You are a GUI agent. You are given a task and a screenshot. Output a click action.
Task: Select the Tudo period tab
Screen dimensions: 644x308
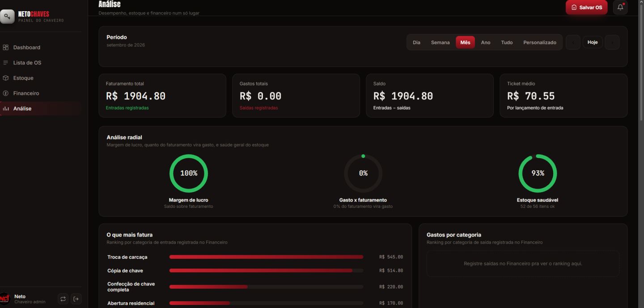[507, 42]
